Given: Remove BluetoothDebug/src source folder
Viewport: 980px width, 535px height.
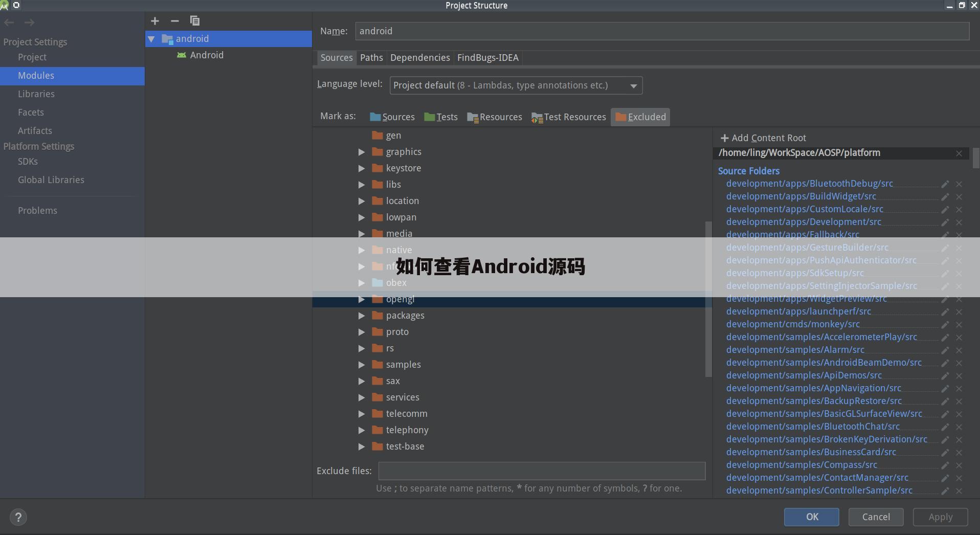Looking at the screenshot, I should pos(959,184).
